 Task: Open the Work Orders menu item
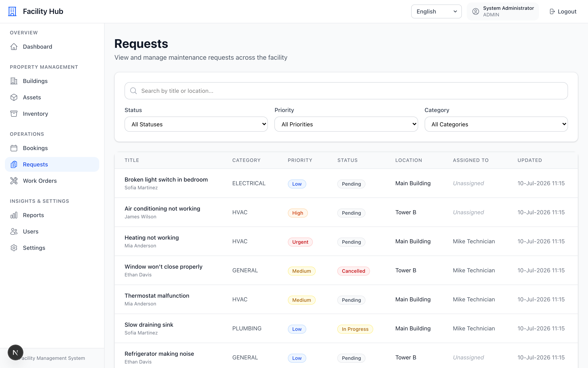[x=52, y=181]
